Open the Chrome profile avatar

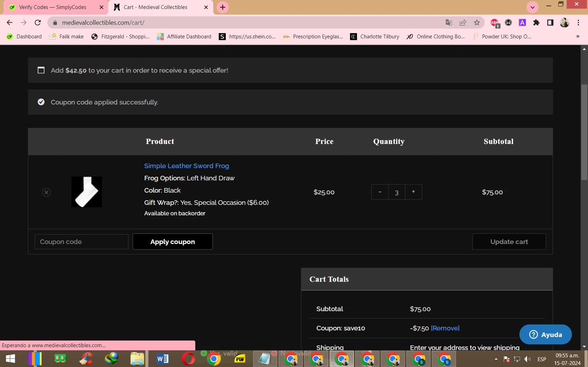tap(564, 23)
